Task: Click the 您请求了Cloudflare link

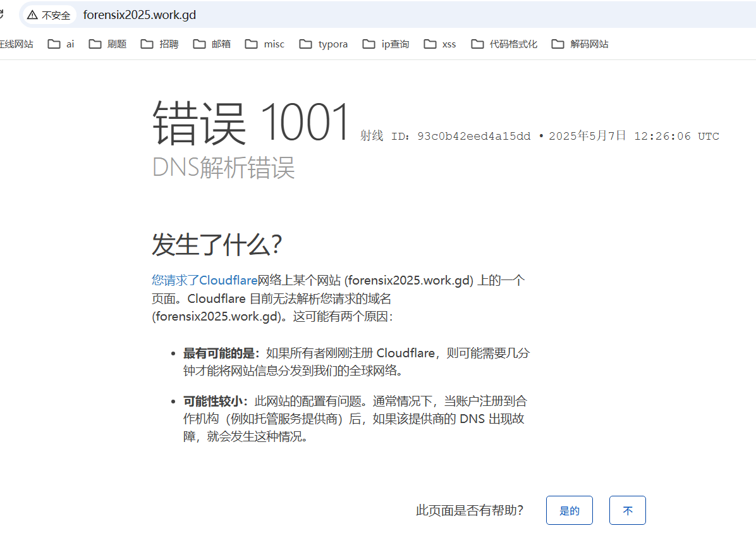Action: click(204, 280)
